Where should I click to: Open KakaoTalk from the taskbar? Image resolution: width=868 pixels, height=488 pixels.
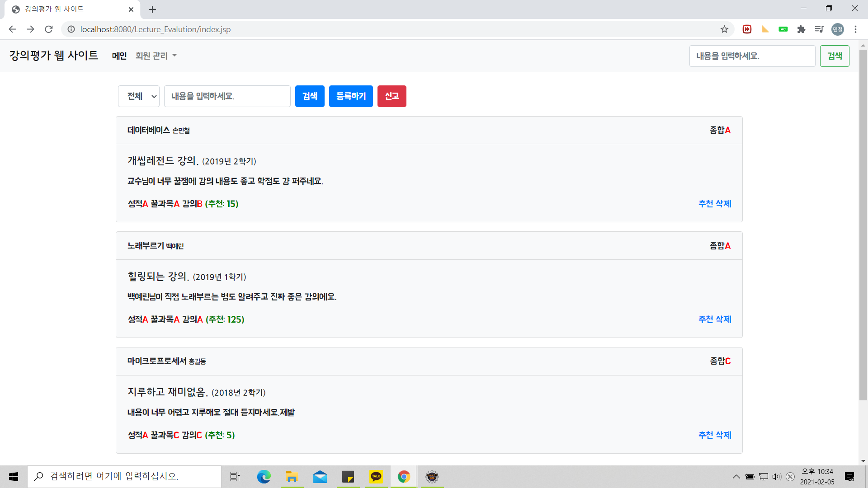tap(376, 476)
